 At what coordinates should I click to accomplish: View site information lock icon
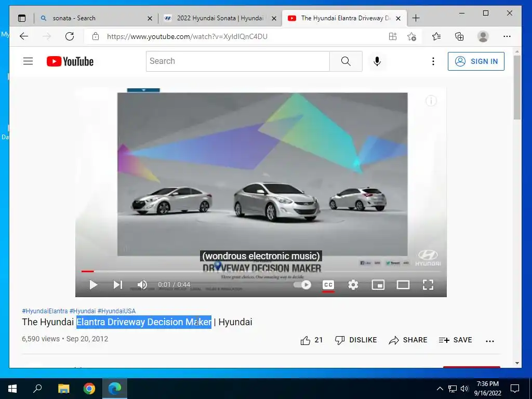[x=96, y=36]
